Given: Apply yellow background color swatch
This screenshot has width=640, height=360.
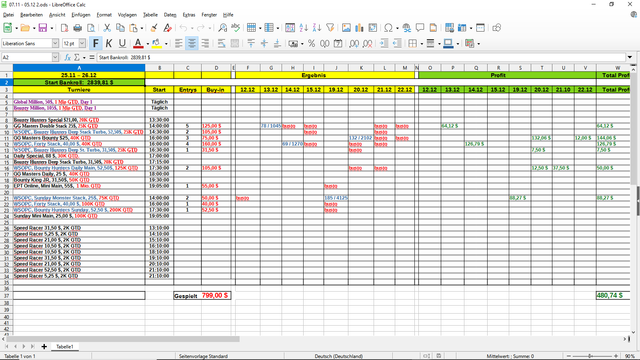Looking at the screenshot, I should point(156,43).
